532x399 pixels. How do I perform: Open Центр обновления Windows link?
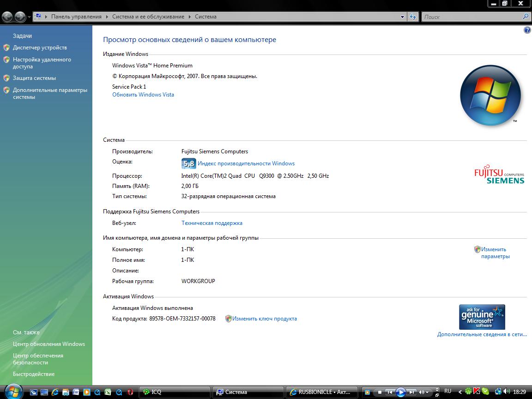click(x=49, y=344)
